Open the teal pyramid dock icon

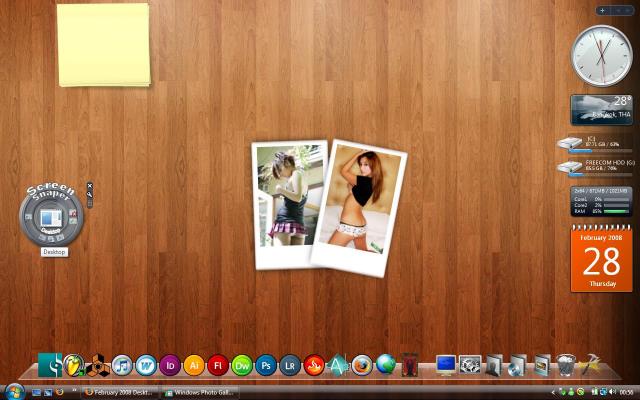click(338, 365)
